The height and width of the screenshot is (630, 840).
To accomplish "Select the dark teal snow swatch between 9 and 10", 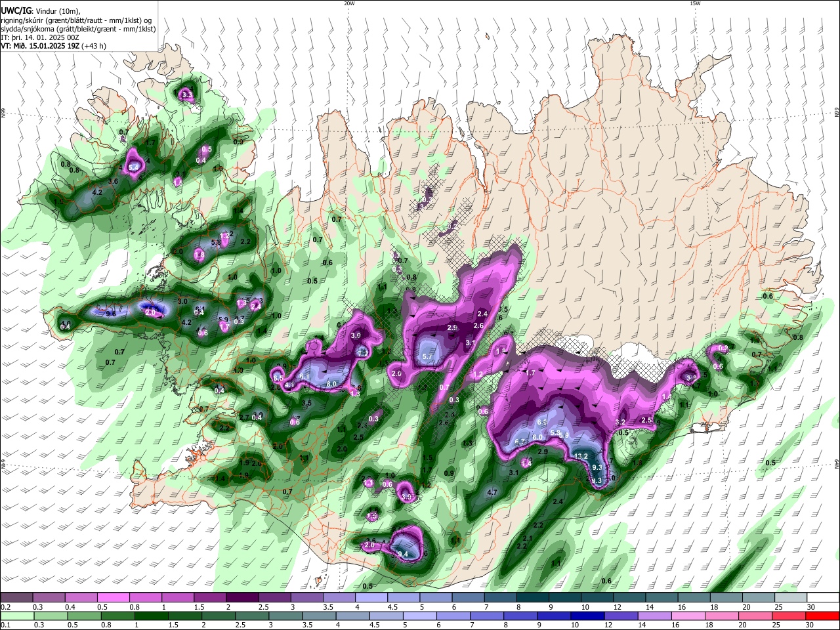I will click(x=565, y=597).
